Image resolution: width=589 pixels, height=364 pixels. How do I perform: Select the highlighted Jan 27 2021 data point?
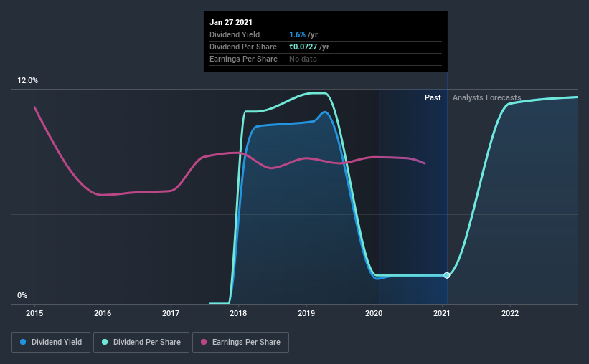coord(447,275)
